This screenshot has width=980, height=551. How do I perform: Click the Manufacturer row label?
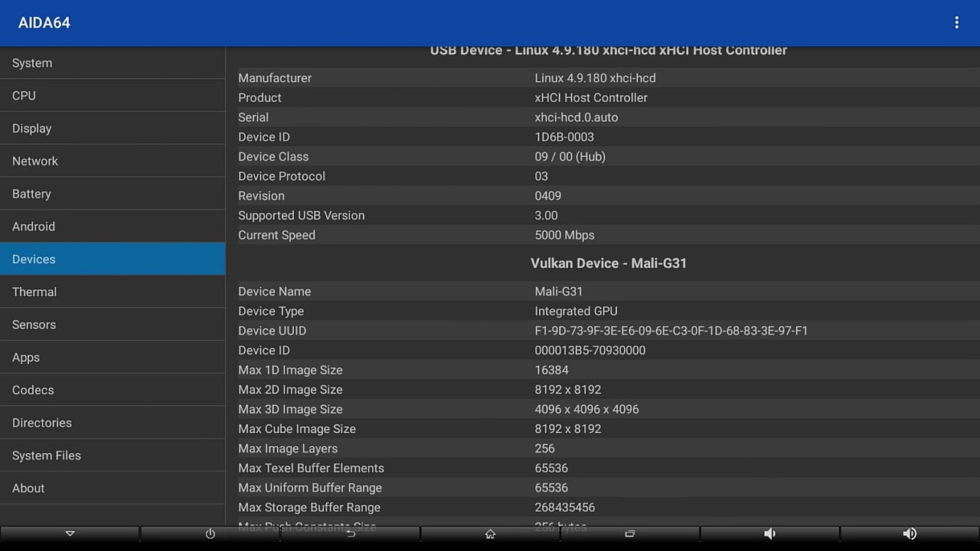[275, 78]
